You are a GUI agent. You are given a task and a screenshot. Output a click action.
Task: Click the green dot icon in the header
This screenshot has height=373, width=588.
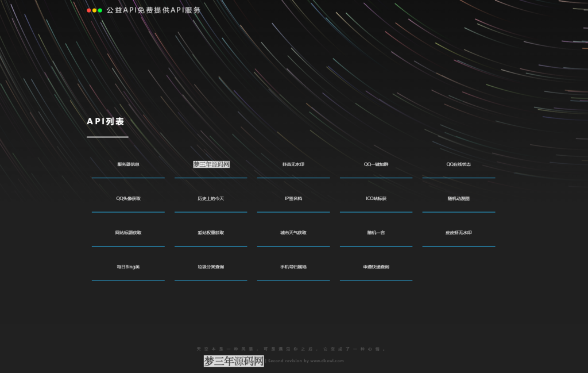click(x=100, y=10)
